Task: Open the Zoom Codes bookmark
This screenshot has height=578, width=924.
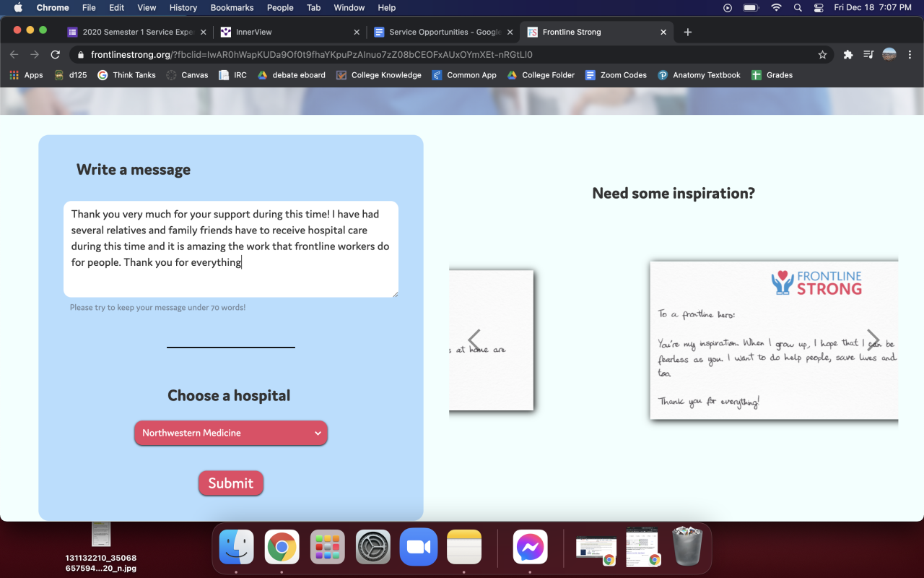Action: (616, 75)
